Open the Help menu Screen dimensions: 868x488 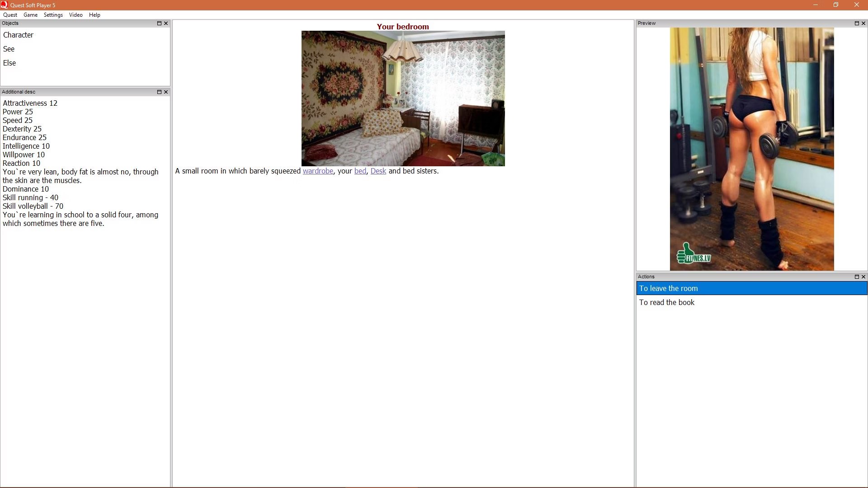[94, 15]
